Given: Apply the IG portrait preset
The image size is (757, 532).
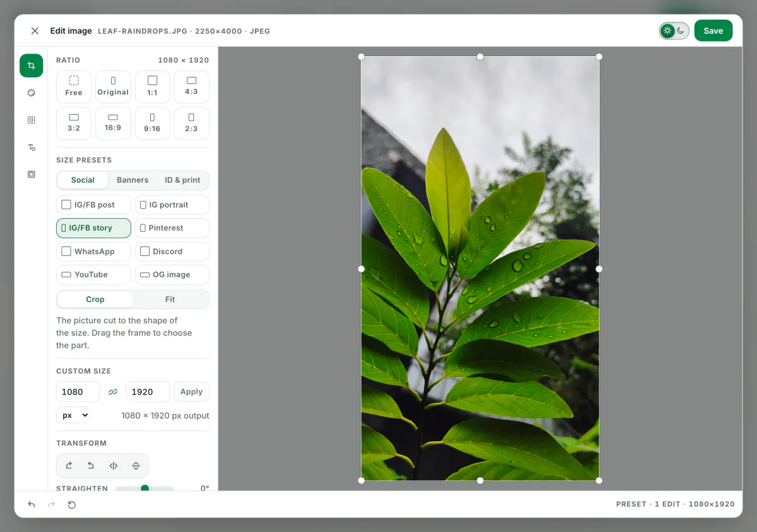Looking at the screenshot, I should 172,205.
